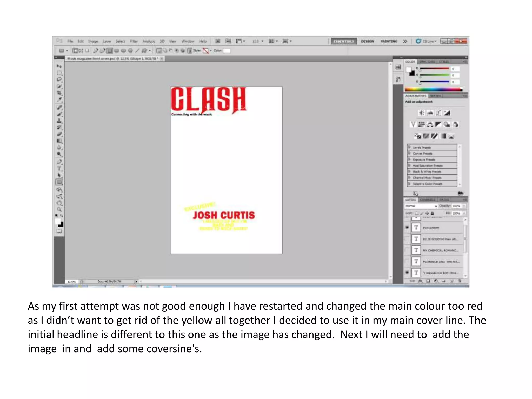Add a Vibrance adjustment
The width and height of the screenshot is (532, 399).
(x=413, y=124)
